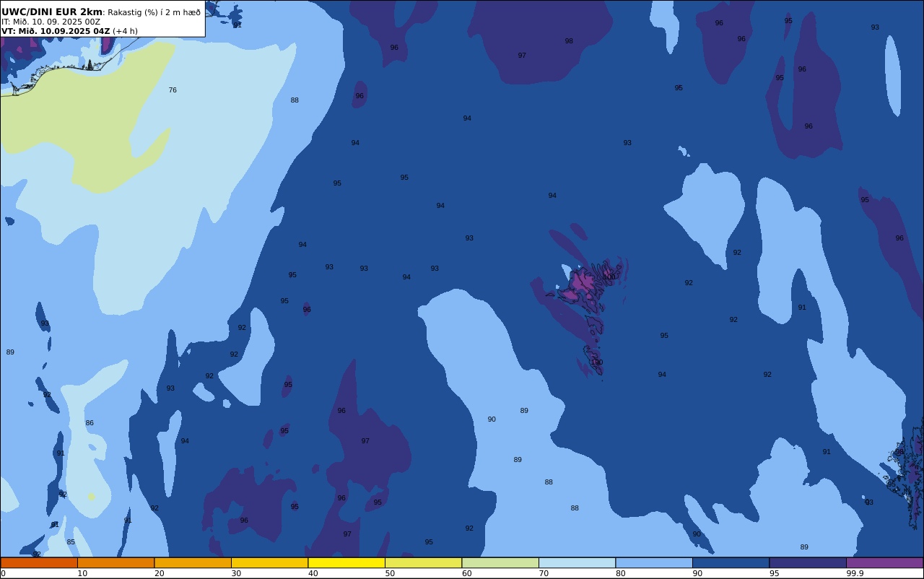Click the pale yellow 50–60 legend swatch

423,562
